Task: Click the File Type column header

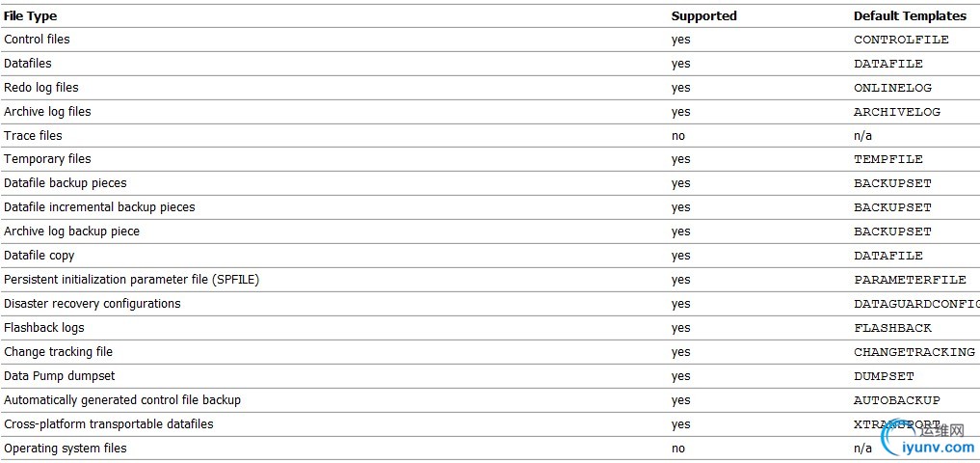Action: tap(30, 15)
